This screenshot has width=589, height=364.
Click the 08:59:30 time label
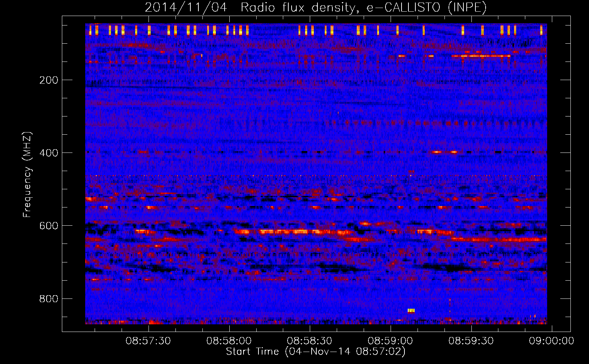471,341
